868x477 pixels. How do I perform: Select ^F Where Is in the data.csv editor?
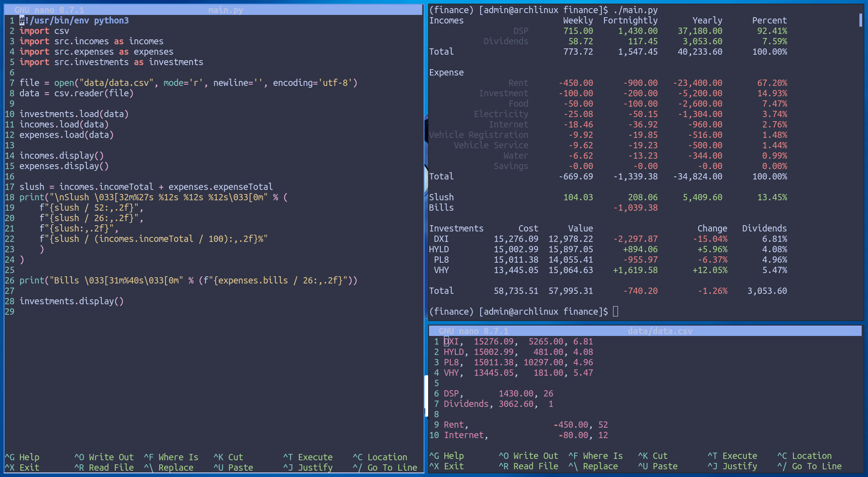click(x=596, y=456)
